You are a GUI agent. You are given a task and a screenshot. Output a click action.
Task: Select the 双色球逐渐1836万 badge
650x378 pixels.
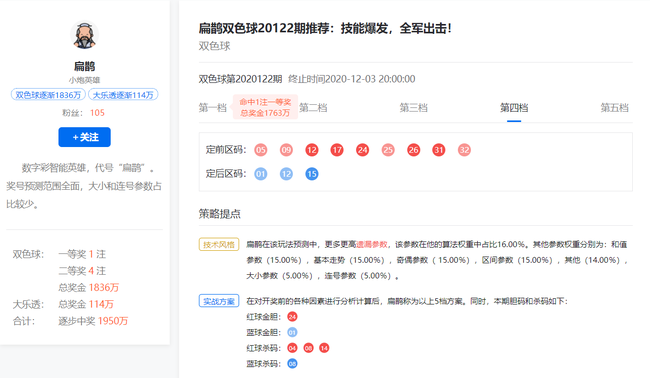[x=48, y=95]
